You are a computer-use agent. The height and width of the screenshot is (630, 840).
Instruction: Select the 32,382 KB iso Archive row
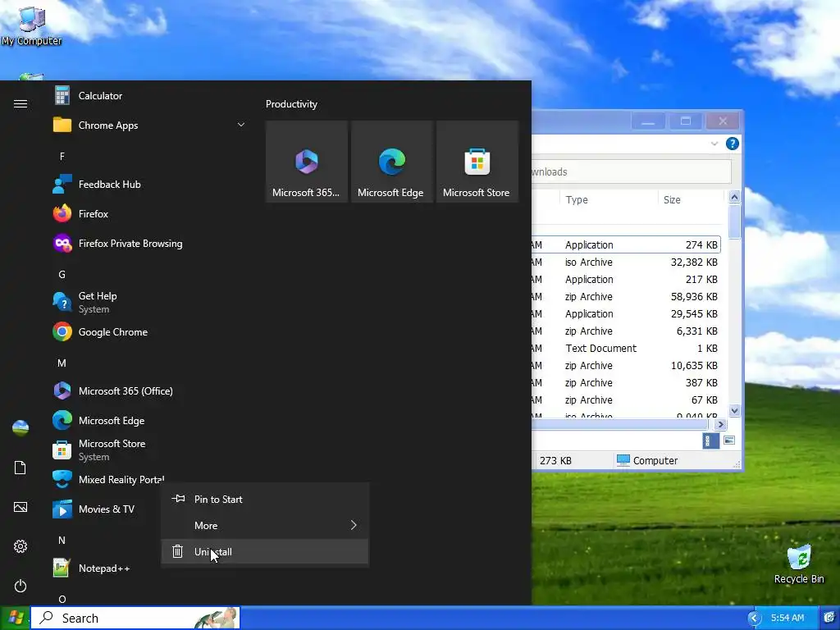626,262
